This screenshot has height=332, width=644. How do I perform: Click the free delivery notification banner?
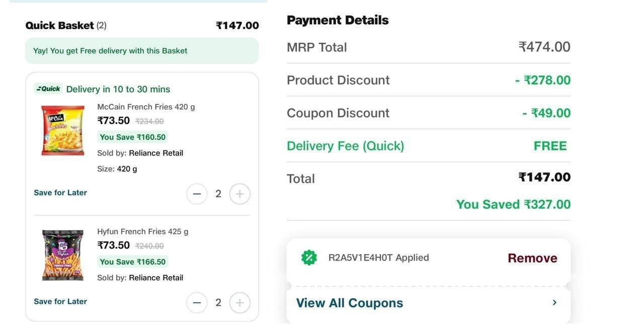(142, 51)
